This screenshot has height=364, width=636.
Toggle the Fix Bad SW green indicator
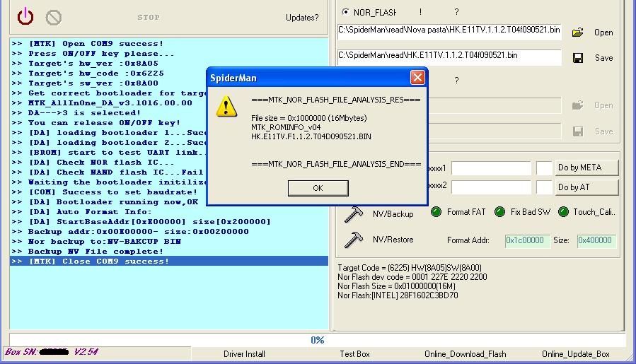point(499,211)
